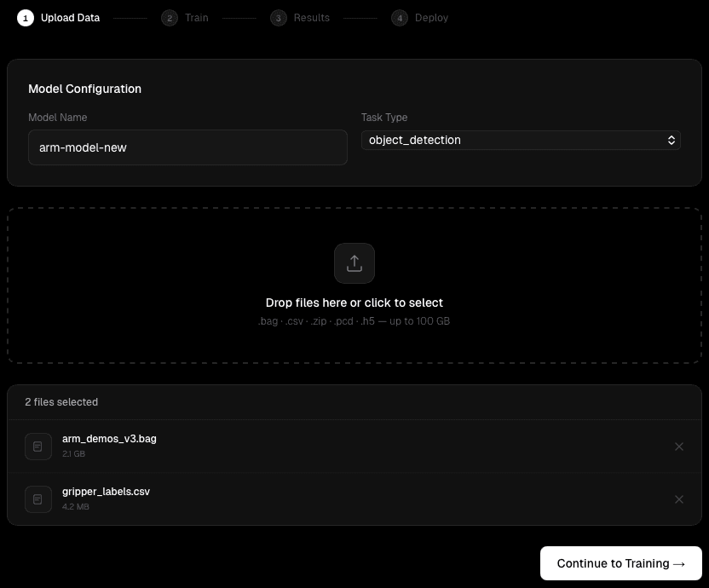Click the arrow icon on Continue to Training

[x=679, y=563]
